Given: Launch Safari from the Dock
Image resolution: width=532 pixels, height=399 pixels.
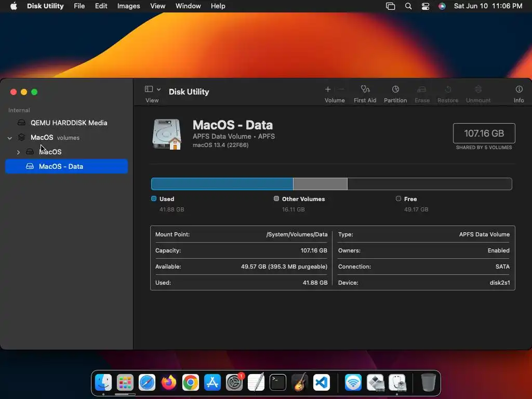Looking at the screenshot, I should [147, 383].
